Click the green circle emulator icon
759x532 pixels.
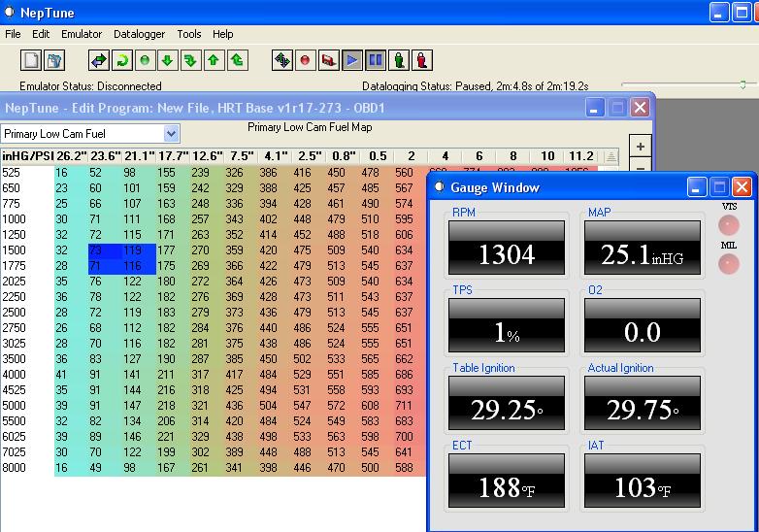pos(145,60)
